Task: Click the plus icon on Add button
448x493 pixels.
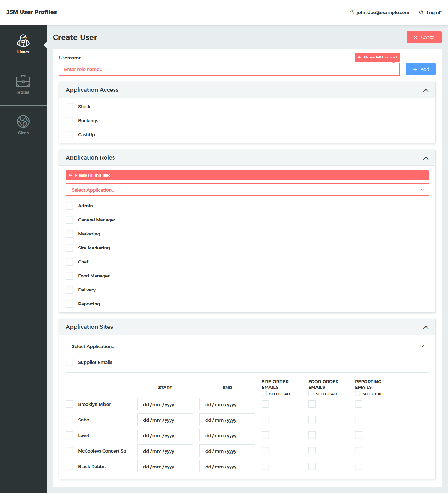Action: 415,69
